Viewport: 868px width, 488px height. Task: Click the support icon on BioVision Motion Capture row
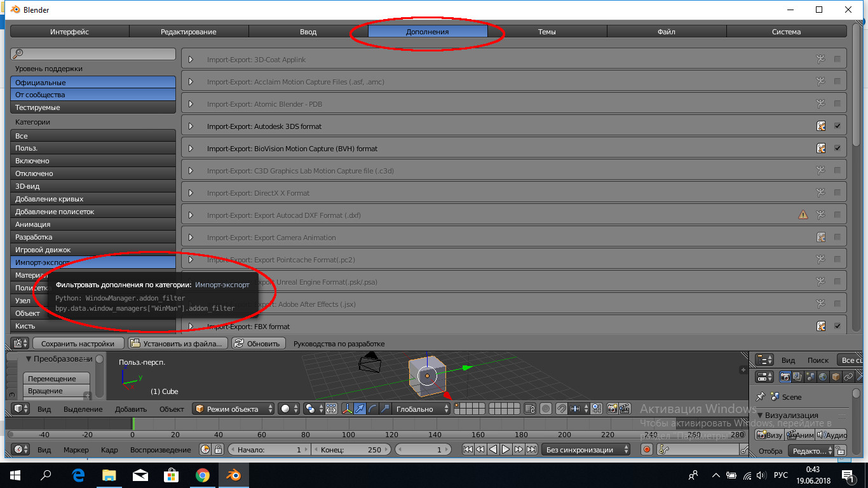[821, 148]
